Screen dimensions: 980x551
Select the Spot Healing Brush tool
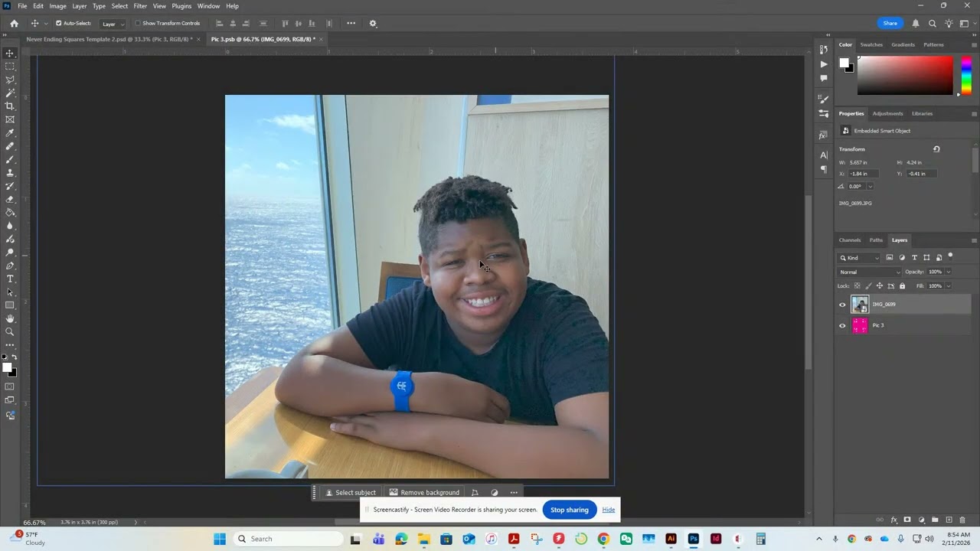[10, 146]
